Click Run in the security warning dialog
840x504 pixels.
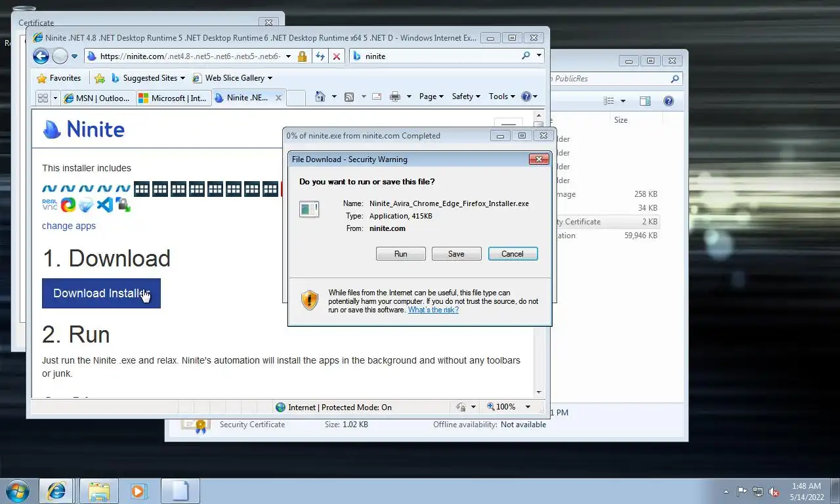click(x=400, y=254)
